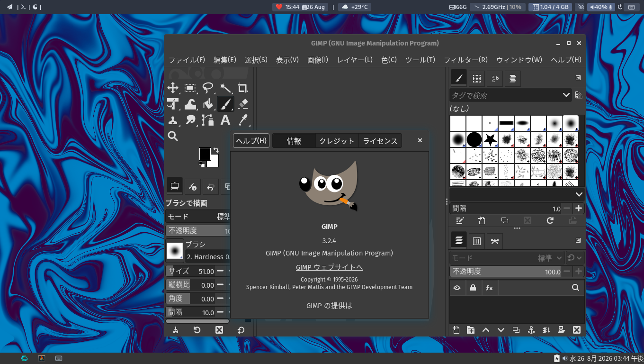Toggle the layer visibility eye header

tap(457, 288)
